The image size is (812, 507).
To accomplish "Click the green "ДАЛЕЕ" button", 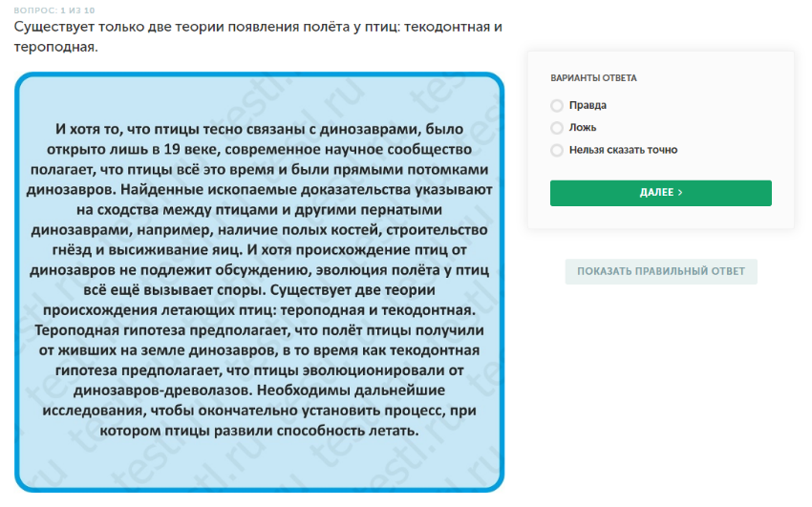I will (660, 193).
